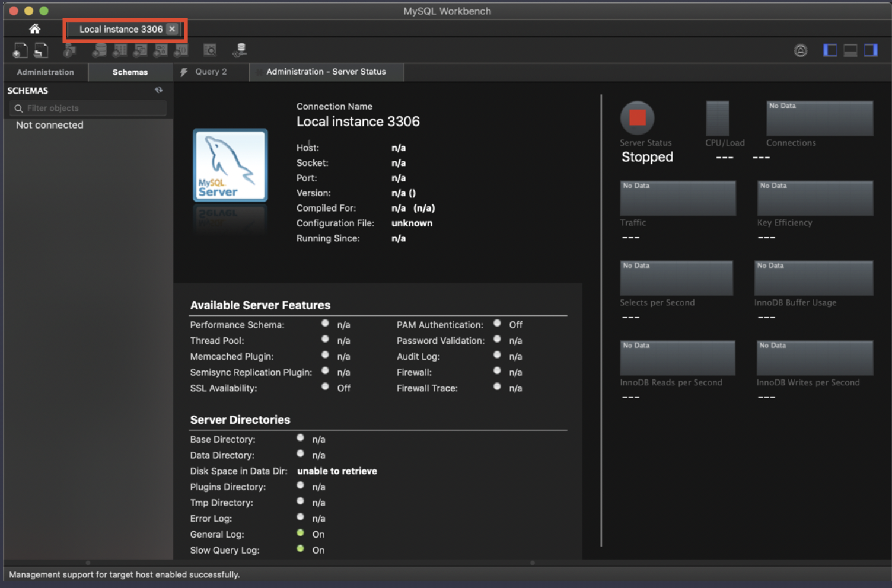This screenshot has width=892, height=588.
Task: Click the Traffic graph
Action: point(678,198)
